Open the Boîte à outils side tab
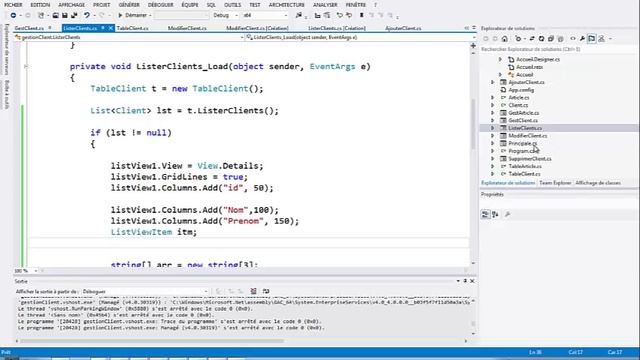Viewport: 640px width, 360px height. coord(7,94)
